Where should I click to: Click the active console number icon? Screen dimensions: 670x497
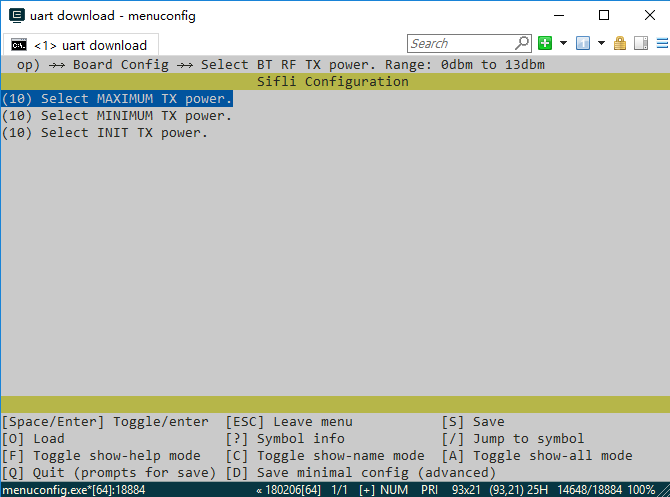point(583,43)
